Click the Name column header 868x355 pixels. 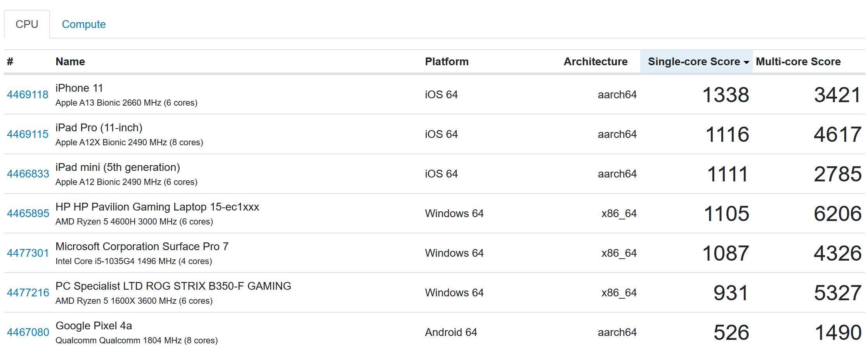(x=70, y=61)
